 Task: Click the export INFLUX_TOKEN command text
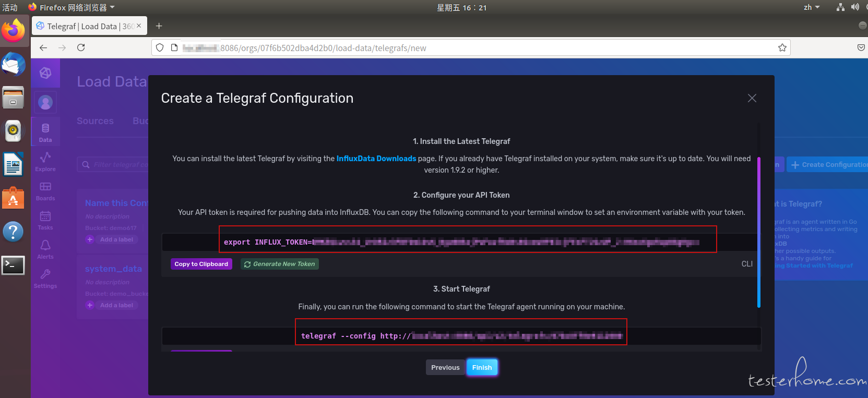pyautogui.click(x=461, y=242)
